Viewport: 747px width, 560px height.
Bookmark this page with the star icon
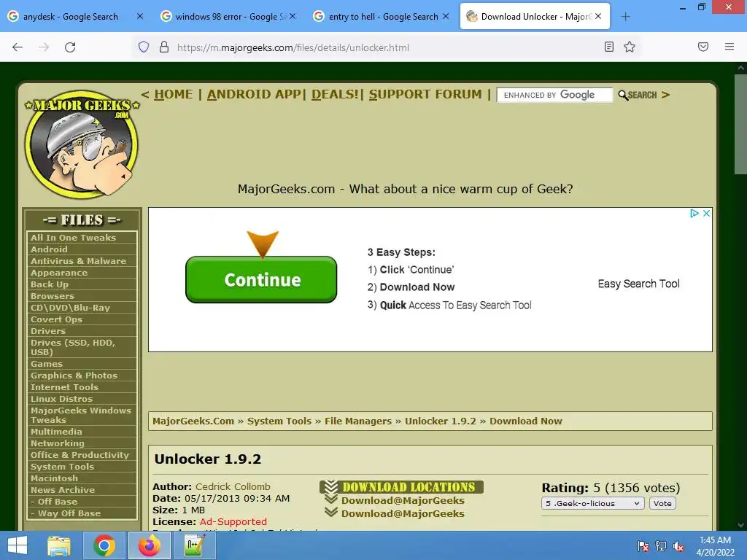click(630, 47)
